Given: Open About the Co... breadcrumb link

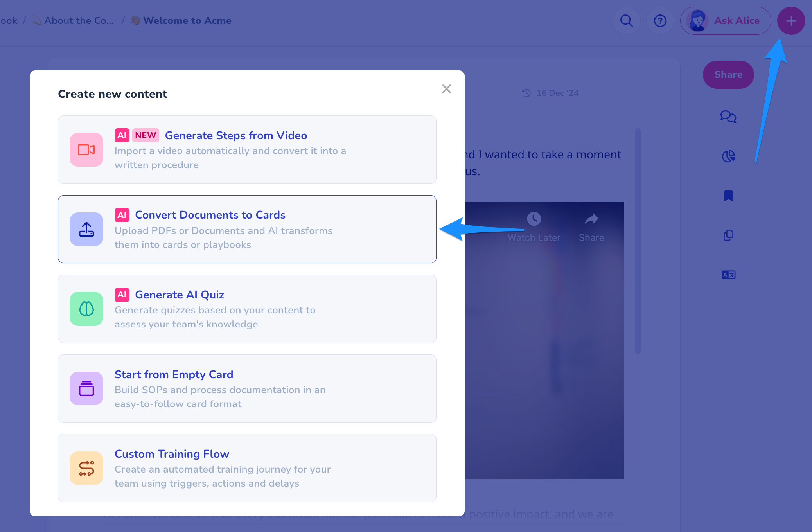Looking at the screenshot, I should 79,21.
